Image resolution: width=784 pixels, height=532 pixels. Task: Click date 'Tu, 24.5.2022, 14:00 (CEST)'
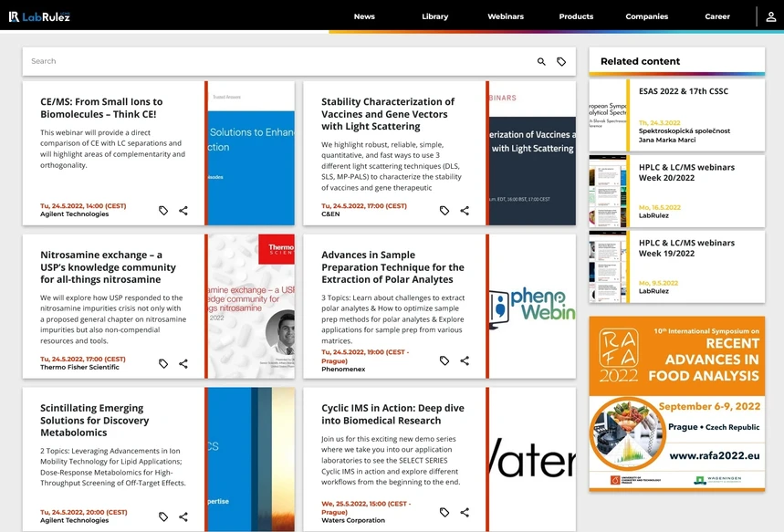pos(83,206)
